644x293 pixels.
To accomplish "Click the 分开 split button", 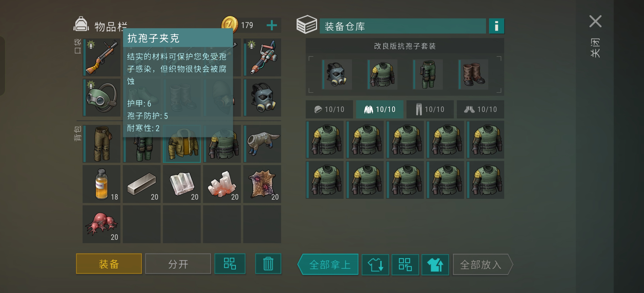I will tap(178, 264).
